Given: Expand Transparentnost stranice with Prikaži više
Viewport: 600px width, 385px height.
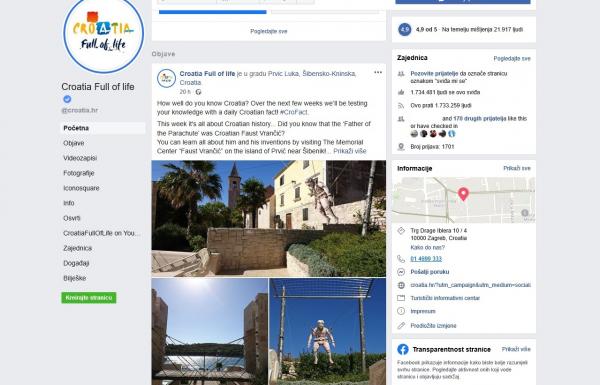Looking at the screenshot, I should pos(516,349).
